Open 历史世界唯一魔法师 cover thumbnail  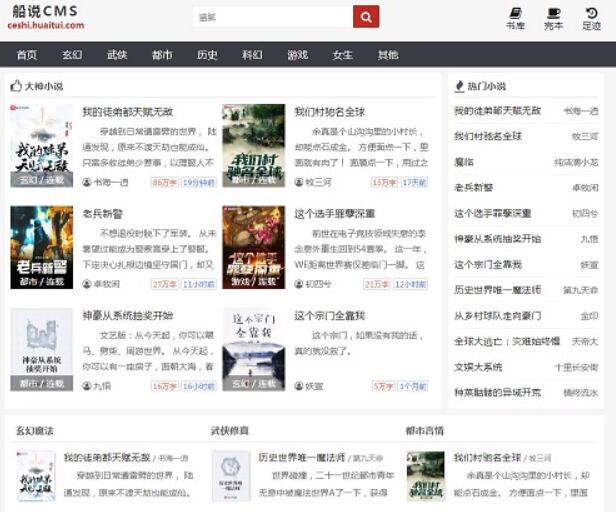pyautogui.click(x=231, y=476)
